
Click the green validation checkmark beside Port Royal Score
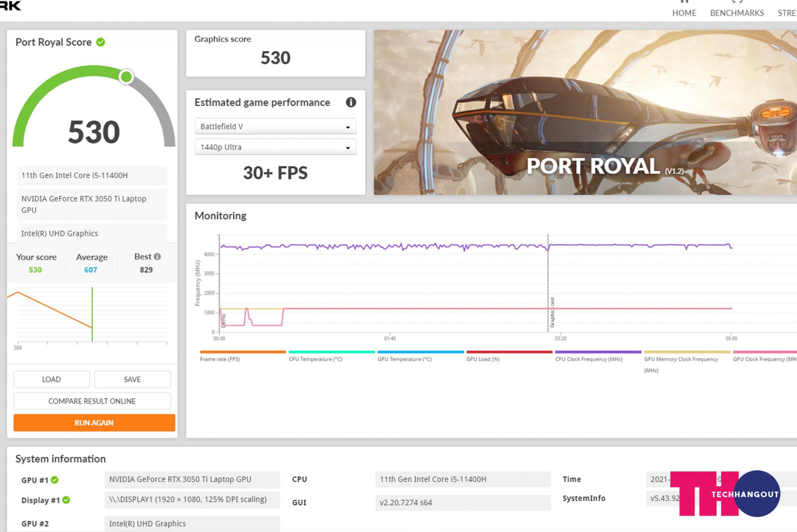(x=100, y=42)
